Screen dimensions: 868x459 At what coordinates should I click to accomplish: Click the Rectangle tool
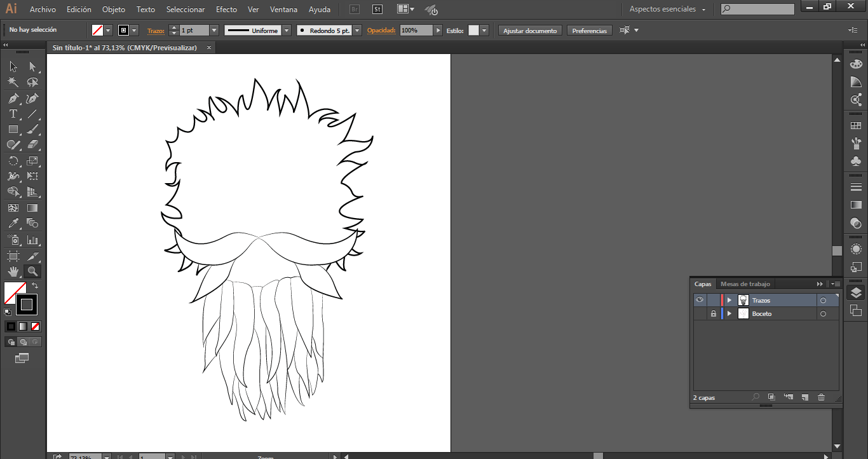pos(13,130)
